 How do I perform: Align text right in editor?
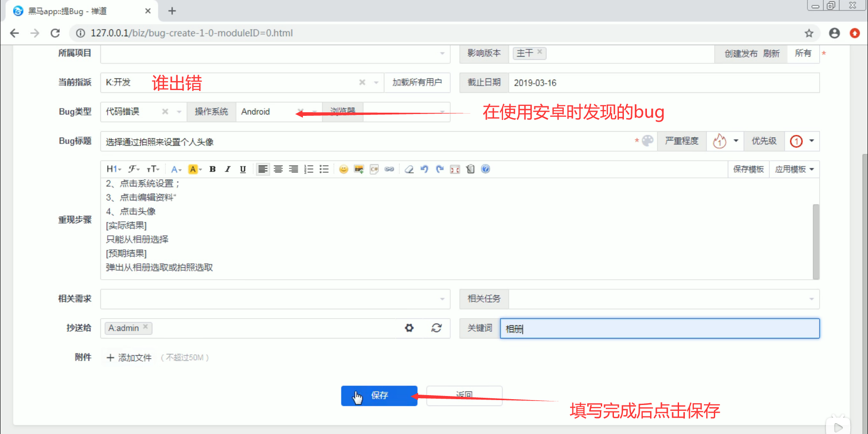click(x=293, y=169)
